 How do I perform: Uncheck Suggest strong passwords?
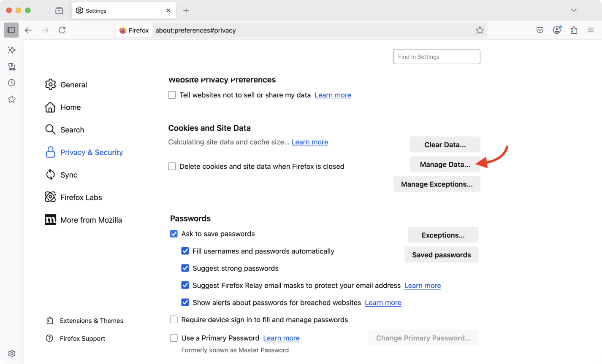pos(185,268)
